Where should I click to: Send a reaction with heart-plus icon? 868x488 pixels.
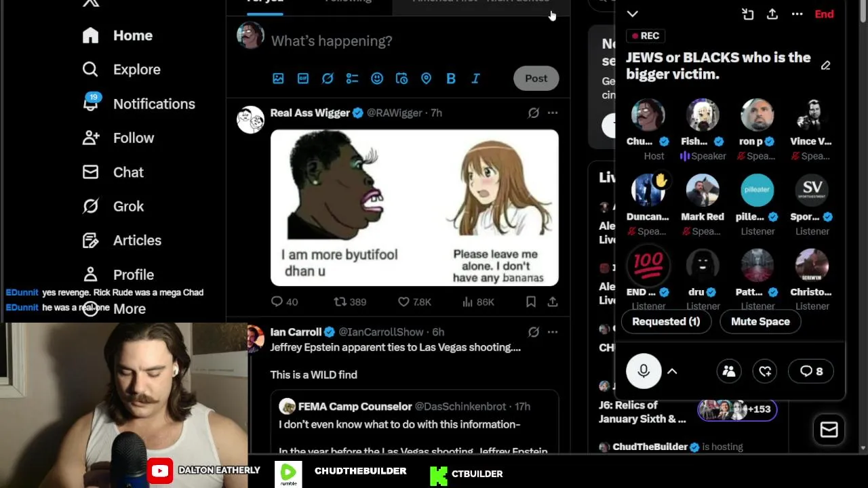pyautogui.click(x=765, y=371)
